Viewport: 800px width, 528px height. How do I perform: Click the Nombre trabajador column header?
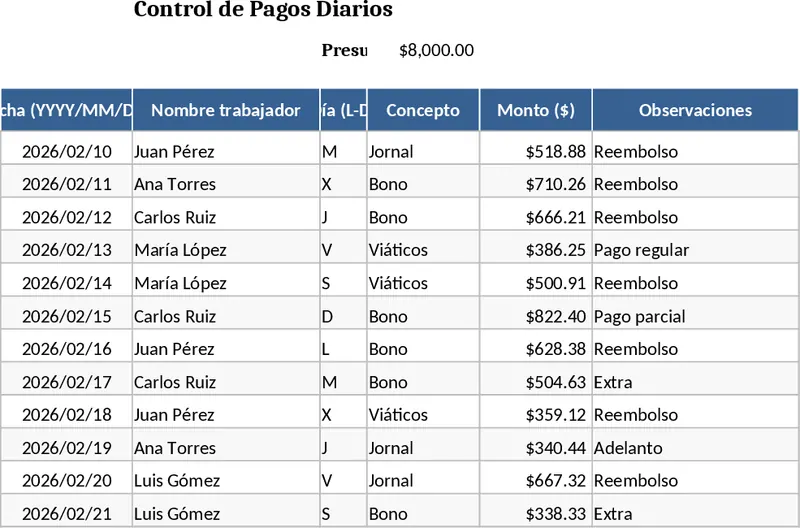point(226,110)
